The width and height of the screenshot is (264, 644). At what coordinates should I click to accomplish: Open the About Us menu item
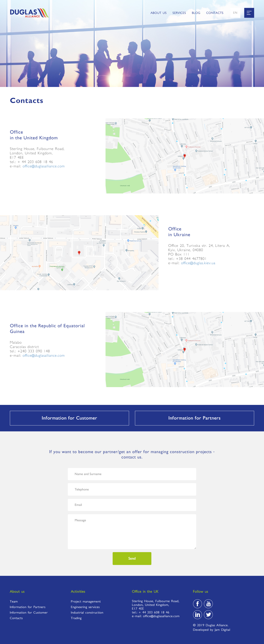click(x=158, y=13)
